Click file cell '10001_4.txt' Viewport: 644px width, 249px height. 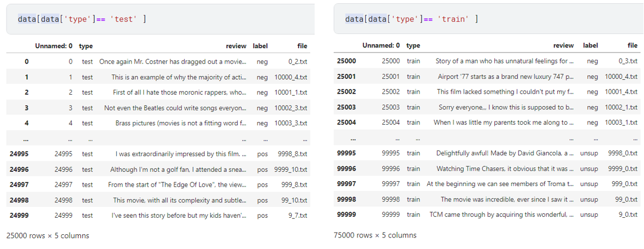click(622, 92)
